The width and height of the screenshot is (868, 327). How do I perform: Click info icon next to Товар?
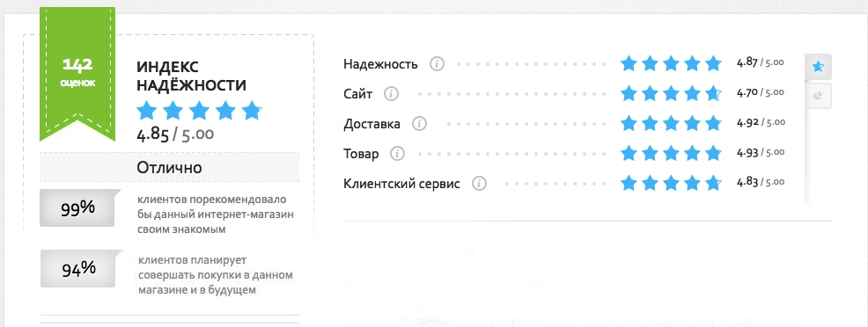tap(397, 154)
